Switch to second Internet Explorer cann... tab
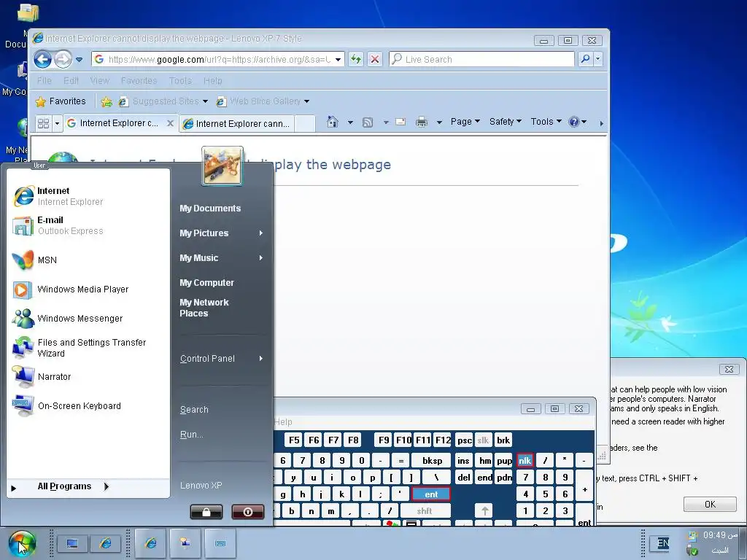747x560 pixels. pyautogui.click(x=236, y=124)
